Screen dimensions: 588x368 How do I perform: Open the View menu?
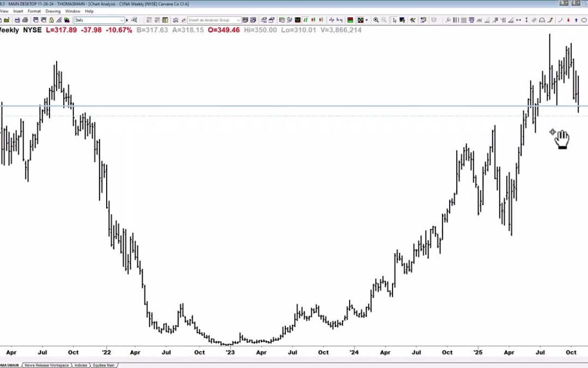click(4, 11)
